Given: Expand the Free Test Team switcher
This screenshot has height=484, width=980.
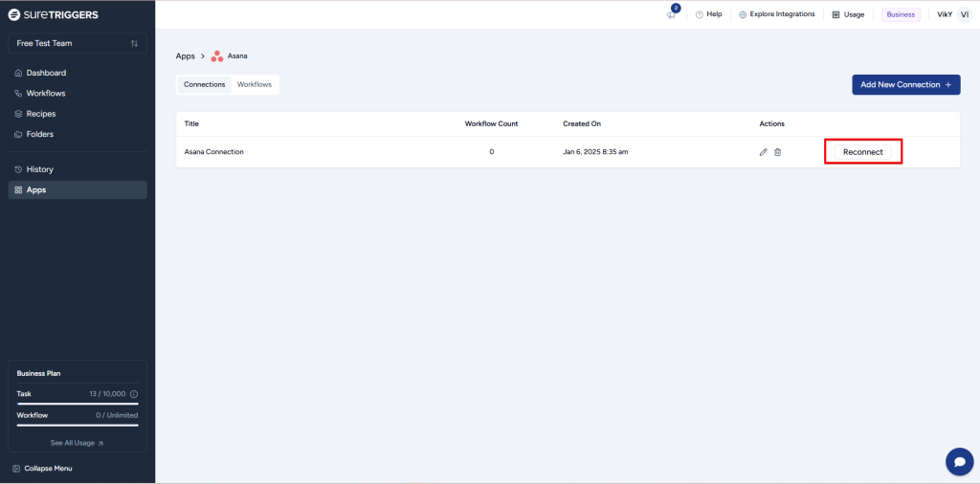Looking at the screenshot, I should click(78, 43).
